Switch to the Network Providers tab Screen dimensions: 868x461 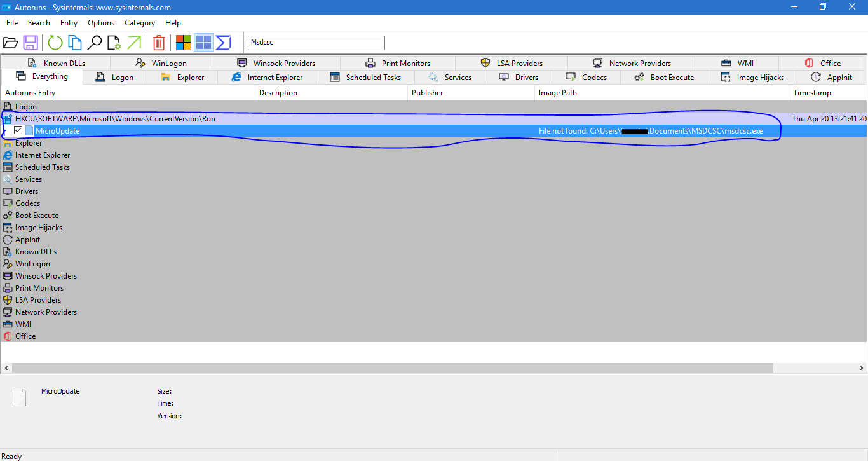coord(632,63)
